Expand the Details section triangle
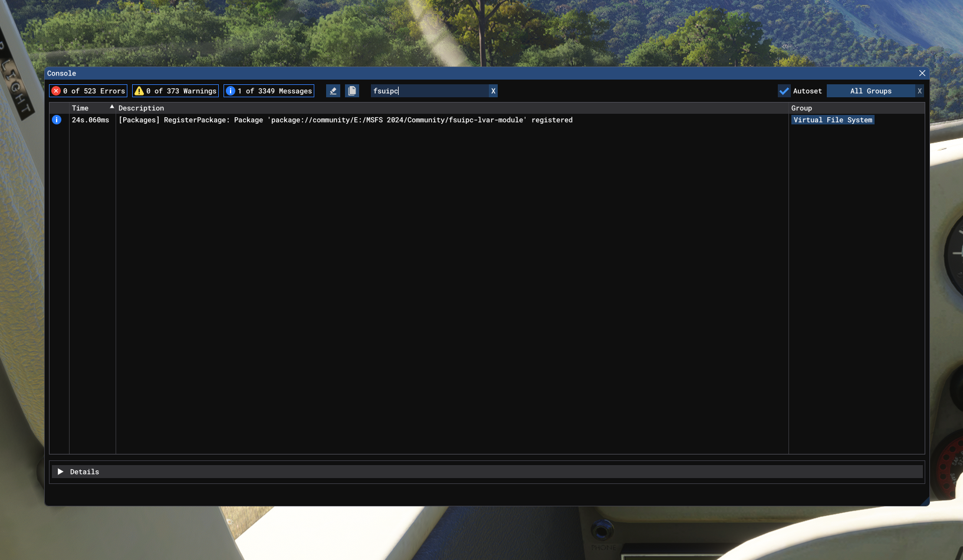The width and height of the screenshot is (963, 560). pos(60,472)
